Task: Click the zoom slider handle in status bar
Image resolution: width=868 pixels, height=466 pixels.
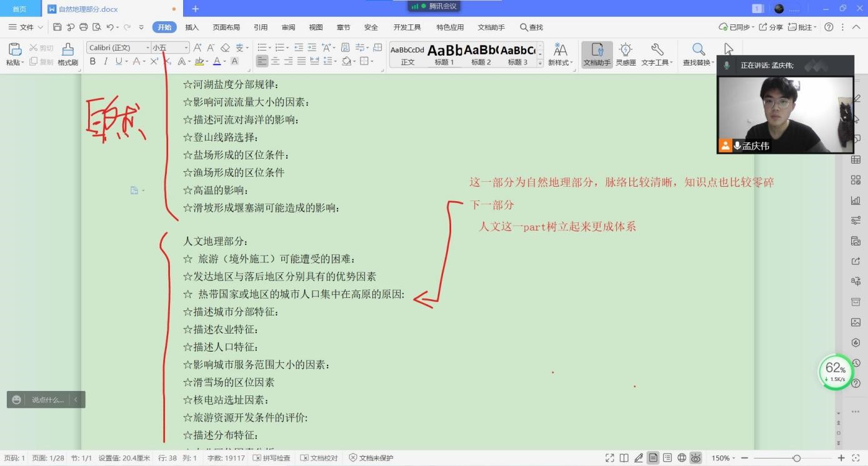Action: tap(796, 458)
